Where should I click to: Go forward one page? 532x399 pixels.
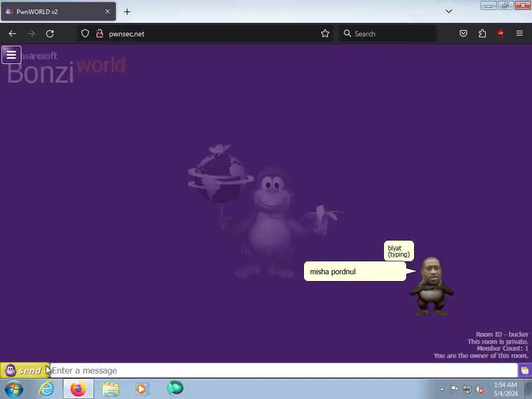click(x=31, y=34)
